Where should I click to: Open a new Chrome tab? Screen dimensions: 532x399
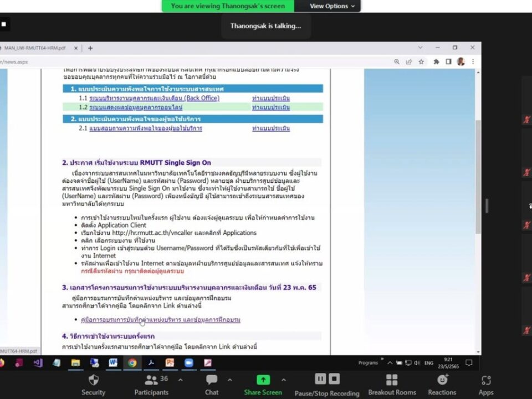(x=90, y=48)
